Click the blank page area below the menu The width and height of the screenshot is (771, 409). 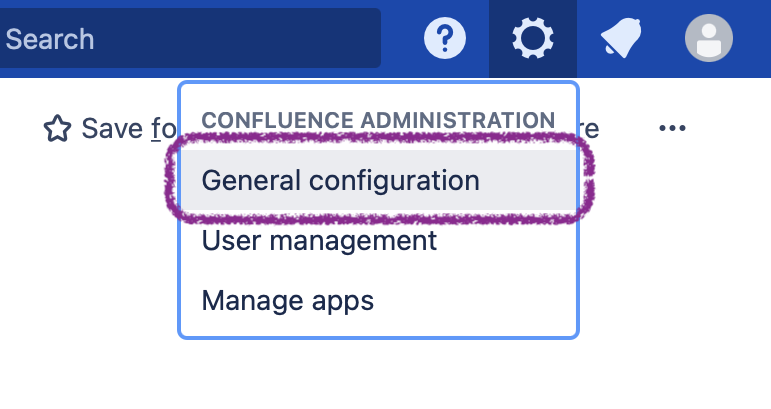(400, 375)
